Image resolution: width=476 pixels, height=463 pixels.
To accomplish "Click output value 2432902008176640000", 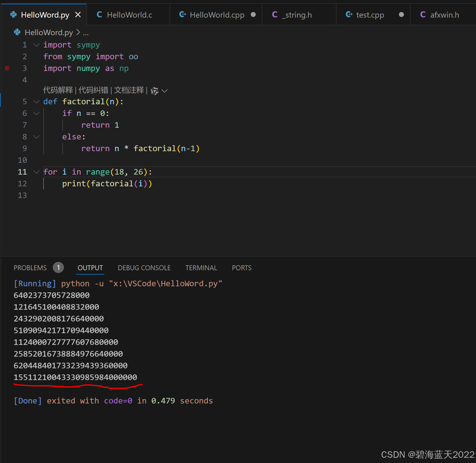I will tap(59, 319).
